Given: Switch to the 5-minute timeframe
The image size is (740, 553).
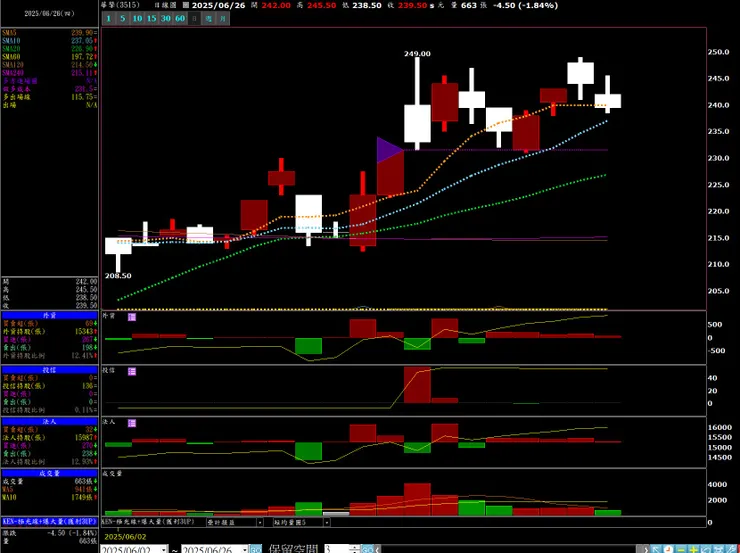Looking at the screenshot, I should pos(123,18).
